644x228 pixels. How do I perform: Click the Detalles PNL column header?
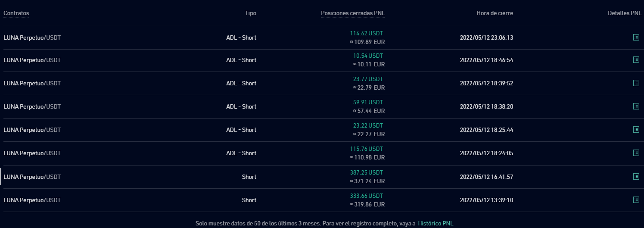[x=625, y=13]
